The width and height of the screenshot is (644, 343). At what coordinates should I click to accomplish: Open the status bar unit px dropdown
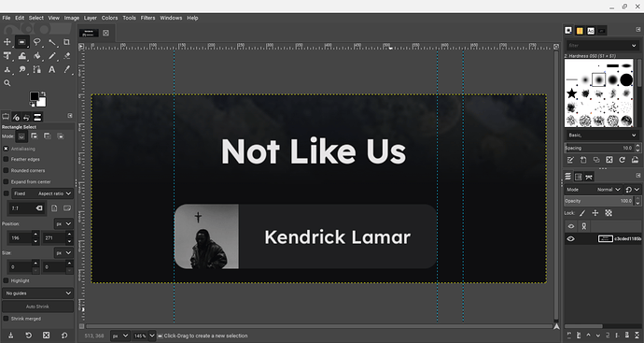tap(119, 336)
